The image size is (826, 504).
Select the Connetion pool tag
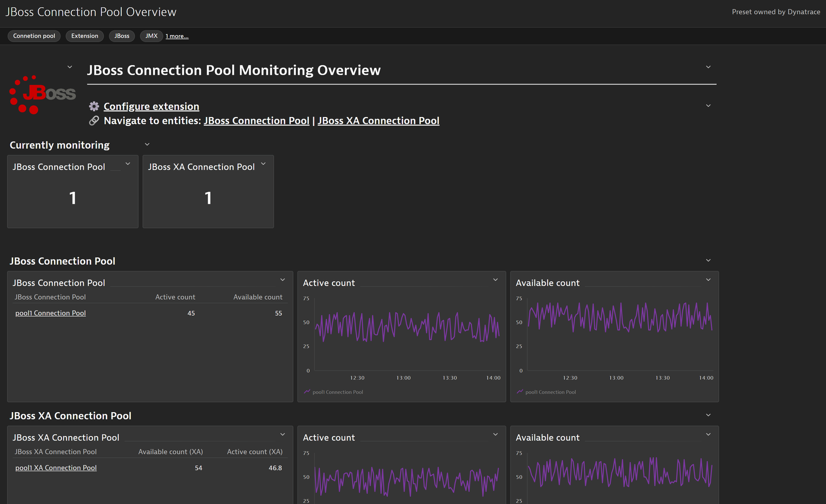coord(34,36)
